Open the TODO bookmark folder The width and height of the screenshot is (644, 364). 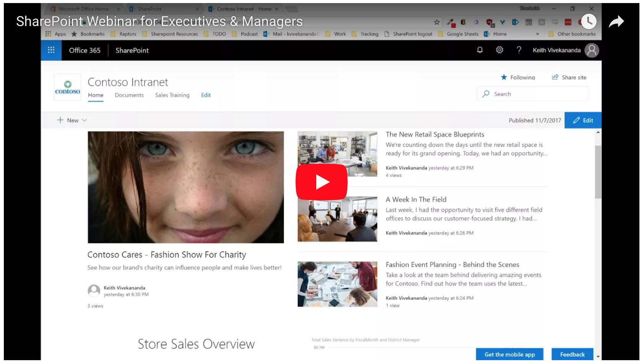(x=215, y=34)
